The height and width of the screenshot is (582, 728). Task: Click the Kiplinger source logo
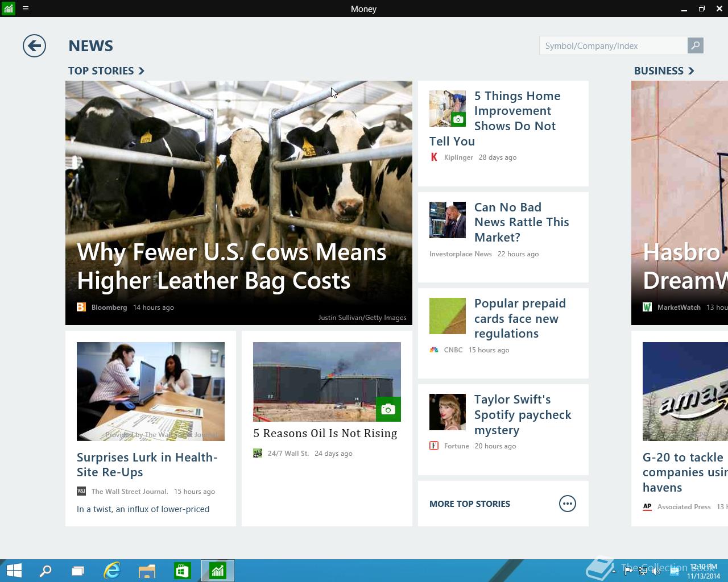[434, 157]
